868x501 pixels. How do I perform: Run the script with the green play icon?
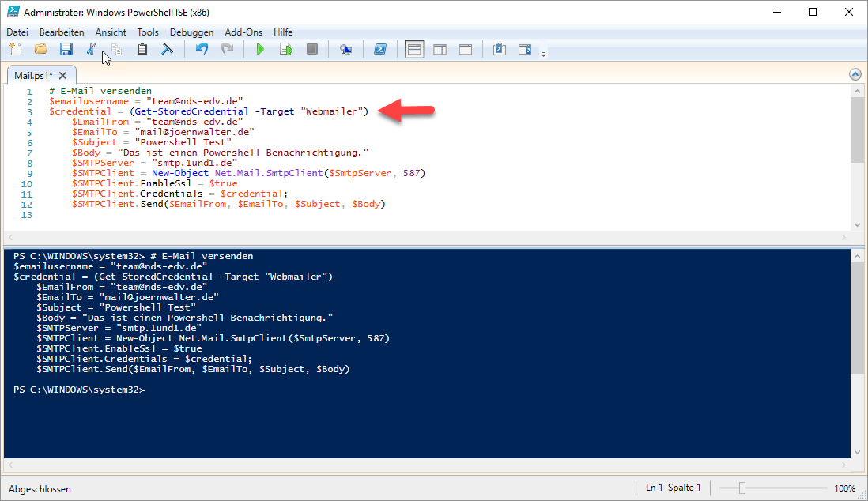[x=260, y=50]
